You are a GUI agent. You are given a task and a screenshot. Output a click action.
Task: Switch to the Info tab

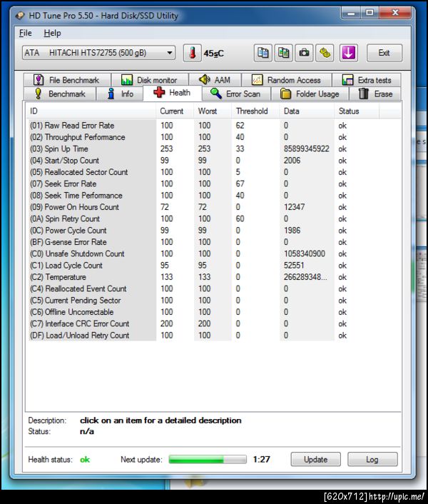(120, 94)
